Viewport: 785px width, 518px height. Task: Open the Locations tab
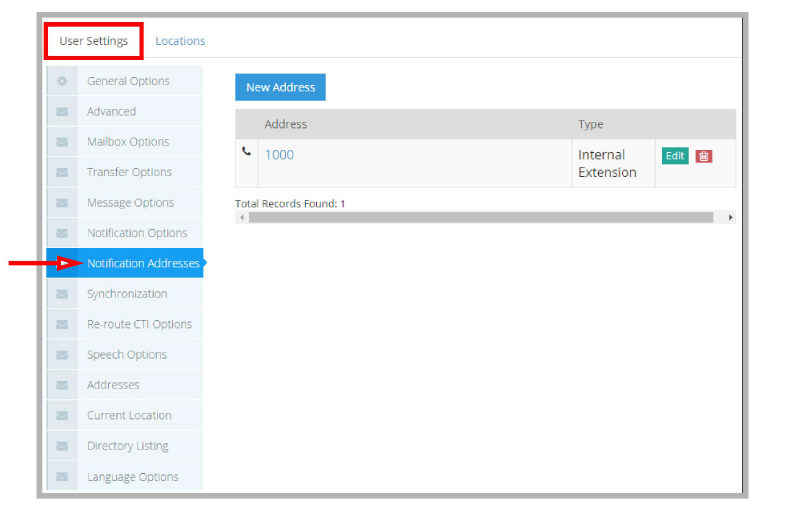[180, 41]
